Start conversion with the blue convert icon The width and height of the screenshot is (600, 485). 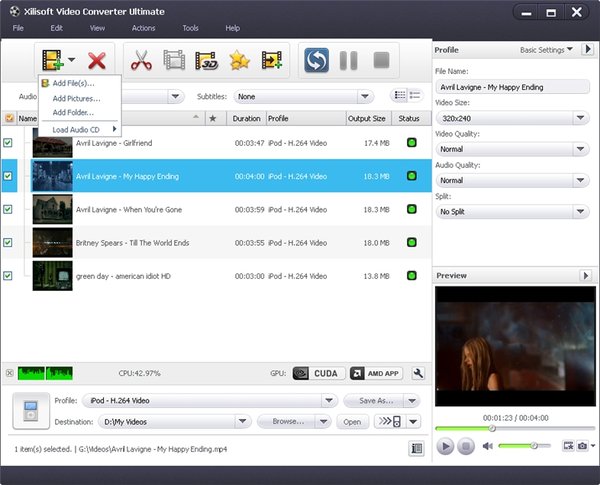(x=316, y=61)
